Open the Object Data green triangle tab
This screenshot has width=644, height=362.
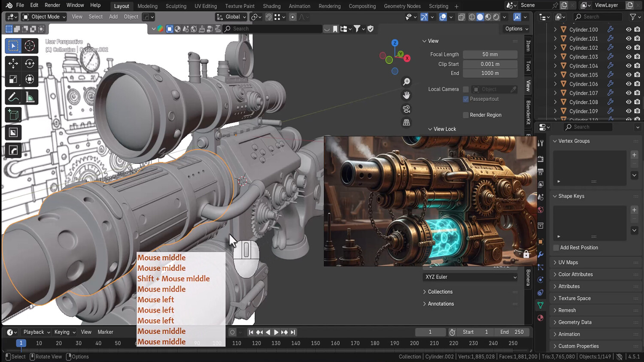coord(541,305)
